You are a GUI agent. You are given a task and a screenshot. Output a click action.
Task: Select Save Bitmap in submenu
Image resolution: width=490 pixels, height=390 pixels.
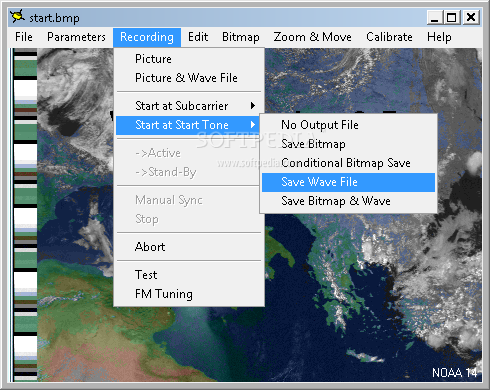348,144
